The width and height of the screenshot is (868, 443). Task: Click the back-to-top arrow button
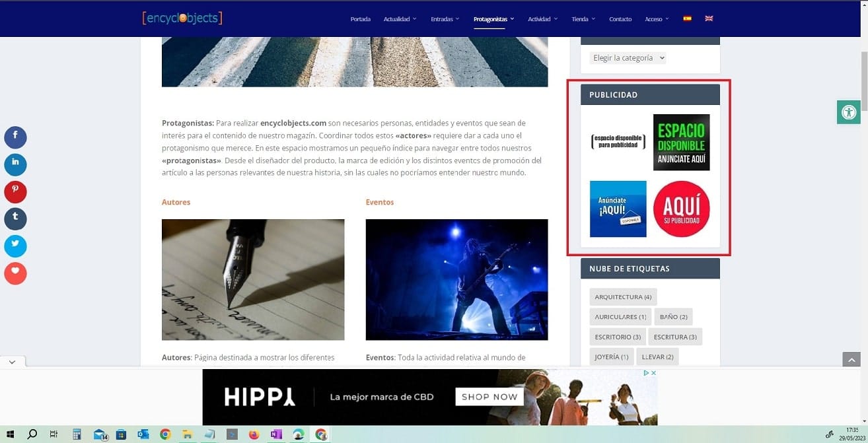(851, 359)
